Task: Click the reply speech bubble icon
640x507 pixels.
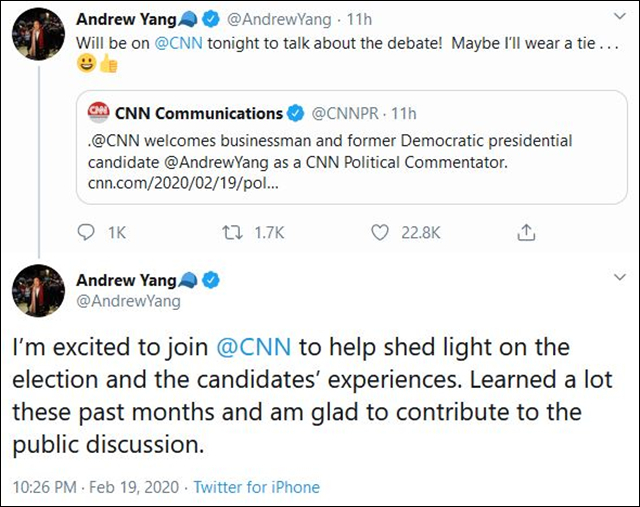Action: pos(87,233)
